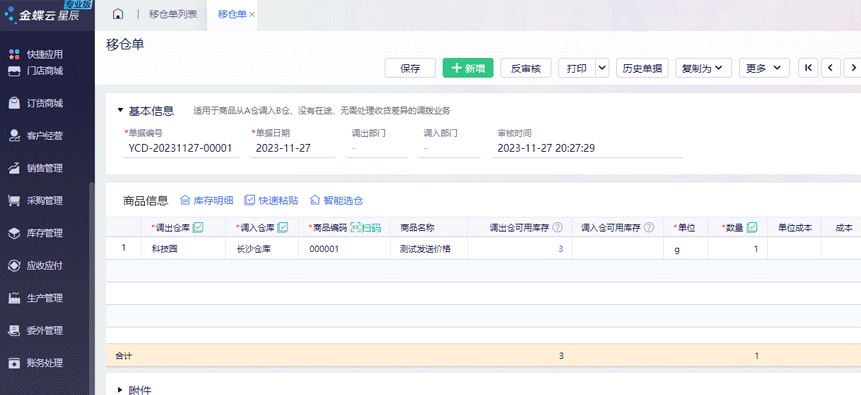Click the 合计 row label
This screenshot has height=395, width=861.
(x=124, y=355)
